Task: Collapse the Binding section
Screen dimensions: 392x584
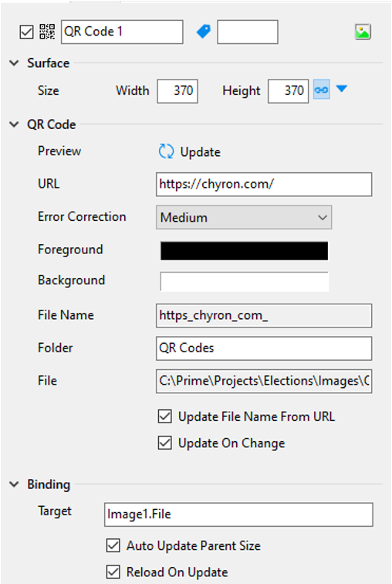Action: (14, 484)
